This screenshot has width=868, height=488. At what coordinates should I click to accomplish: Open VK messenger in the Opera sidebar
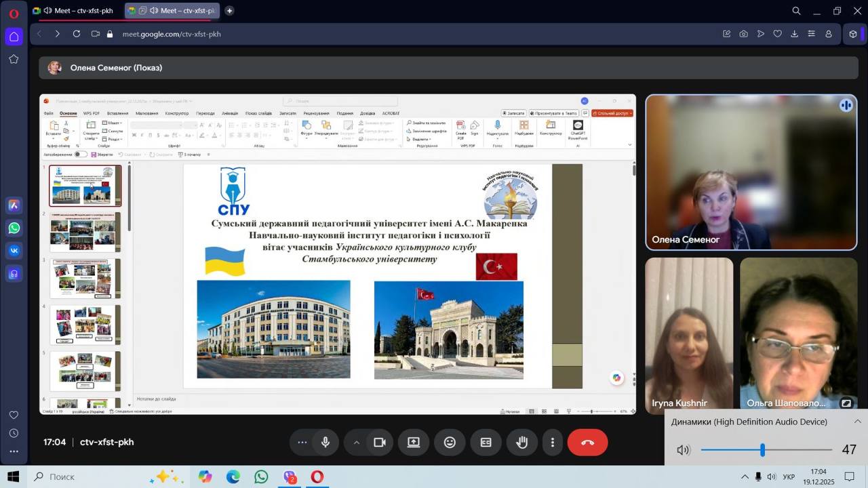tap(14, 251)
